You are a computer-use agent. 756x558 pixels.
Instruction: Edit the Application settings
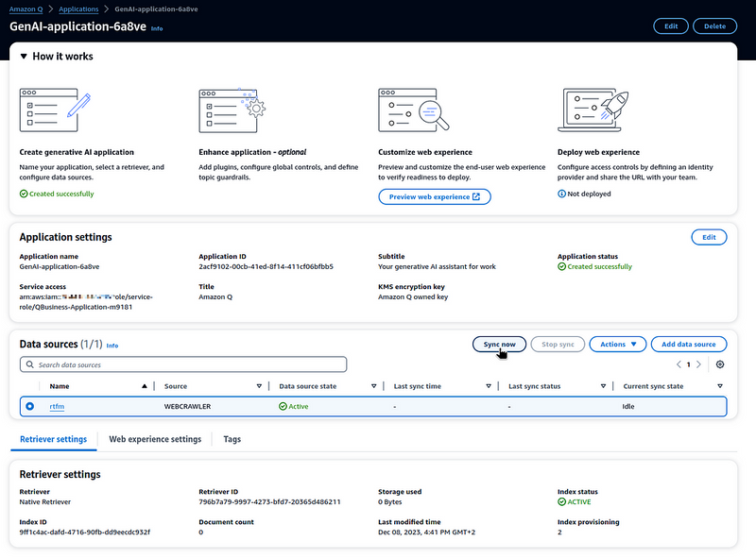point(709,237)
